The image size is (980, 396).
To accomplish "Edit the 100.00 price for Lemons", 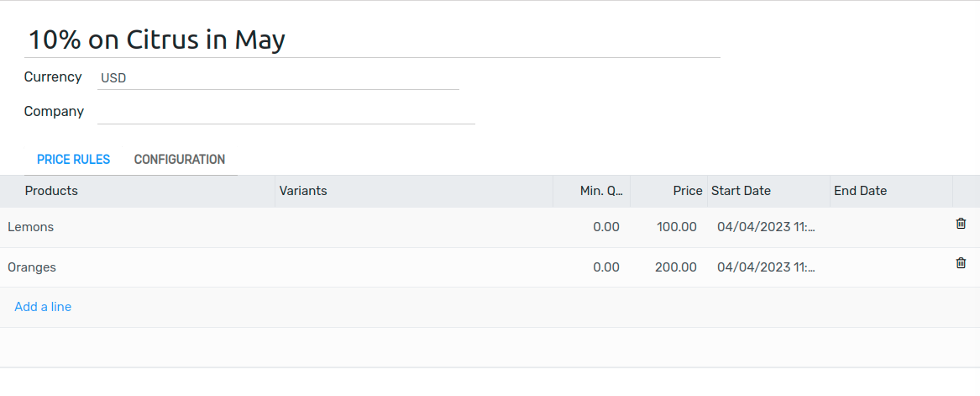I will 668,227.
